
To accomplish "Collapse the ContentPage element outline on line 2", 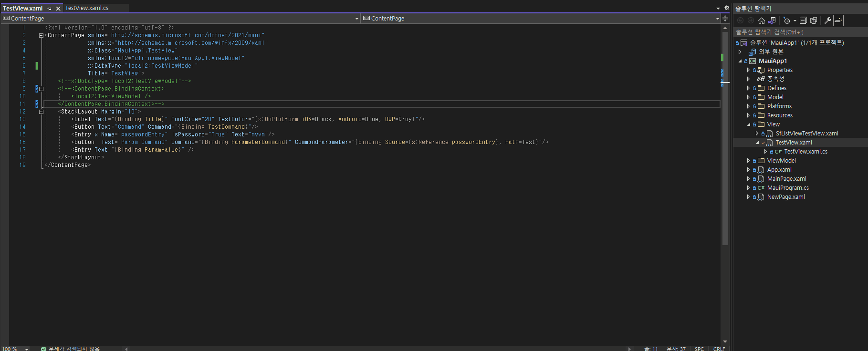I will pos(41,35).
